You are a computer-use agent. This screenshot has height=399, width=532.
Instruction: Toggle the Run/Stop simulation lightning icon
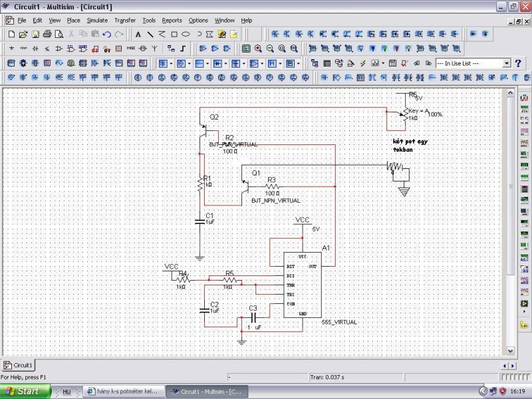pyautogui.click(x=362, y=63)
